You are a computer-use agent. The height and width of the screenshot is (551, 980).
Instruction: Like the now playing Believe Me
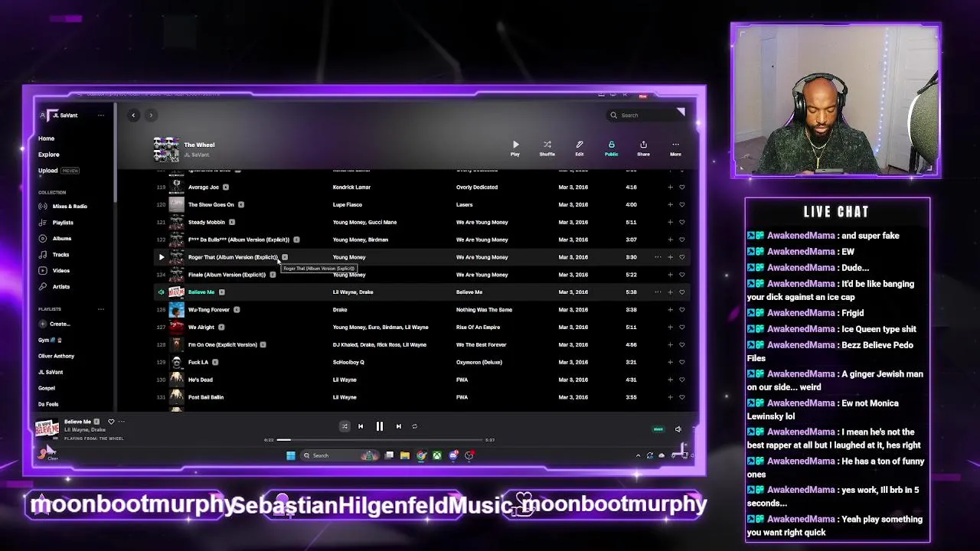coord(110,422)
